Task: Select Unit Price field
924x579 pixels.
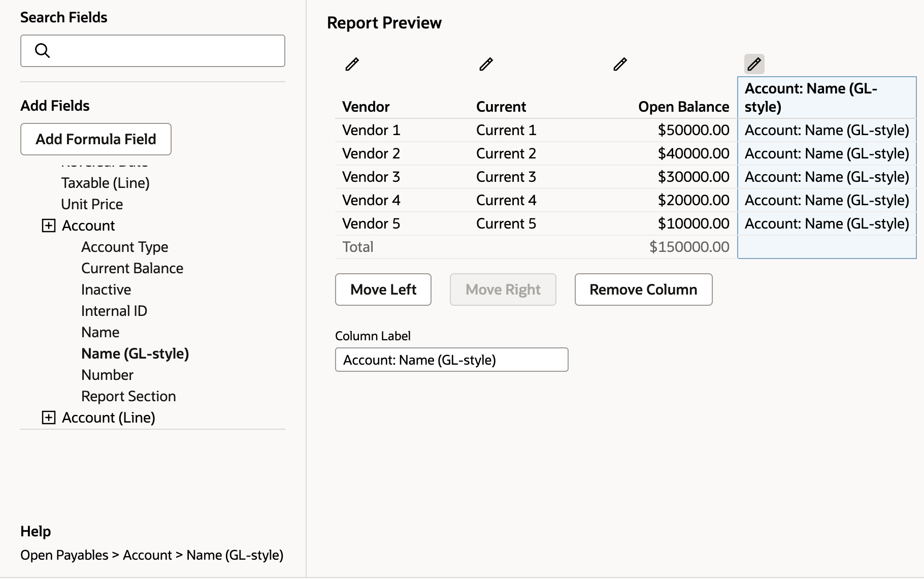Action: [x=92, y=204]
